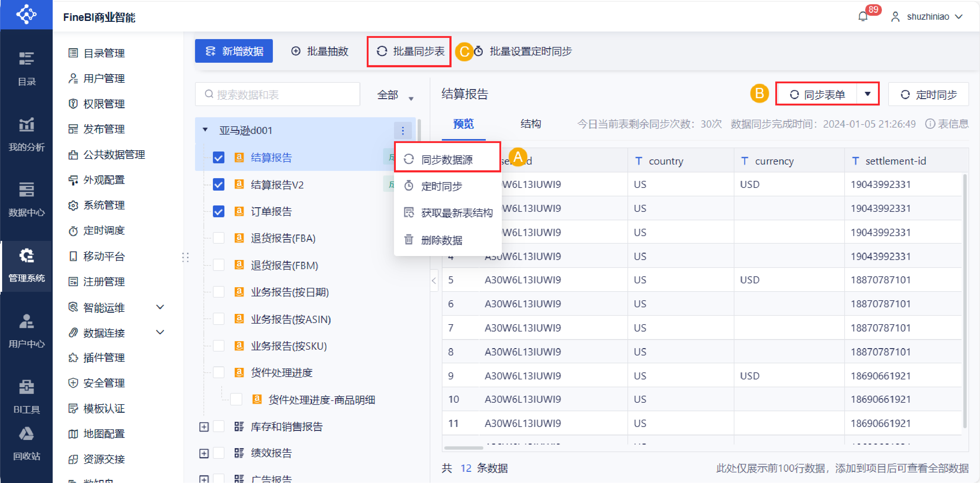Uncheck the 订单报告 checkbox
The image size is (980, 483).
click(x=218, y=211)
